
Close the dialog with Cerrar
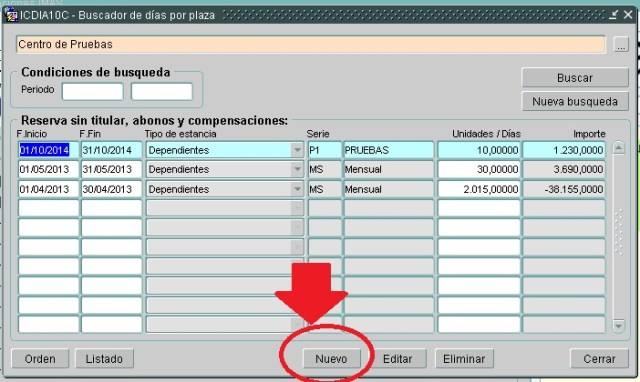599,359
